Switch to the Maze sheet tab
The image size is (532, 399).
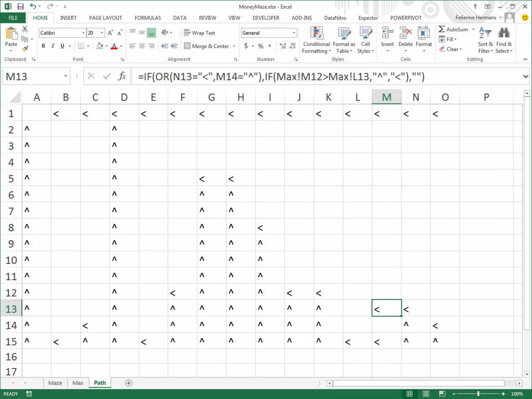click(x=55, y=383)
